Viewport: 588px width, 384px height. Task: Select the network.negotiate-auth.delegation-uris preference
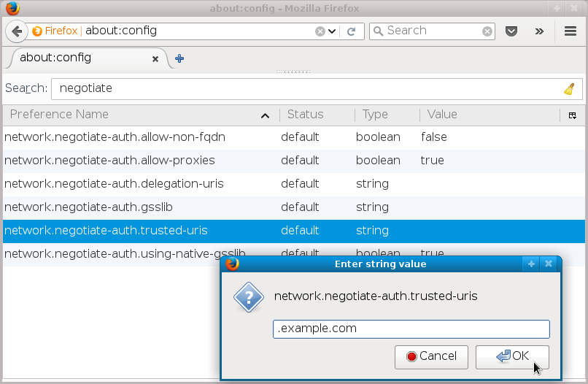point(294,184)
